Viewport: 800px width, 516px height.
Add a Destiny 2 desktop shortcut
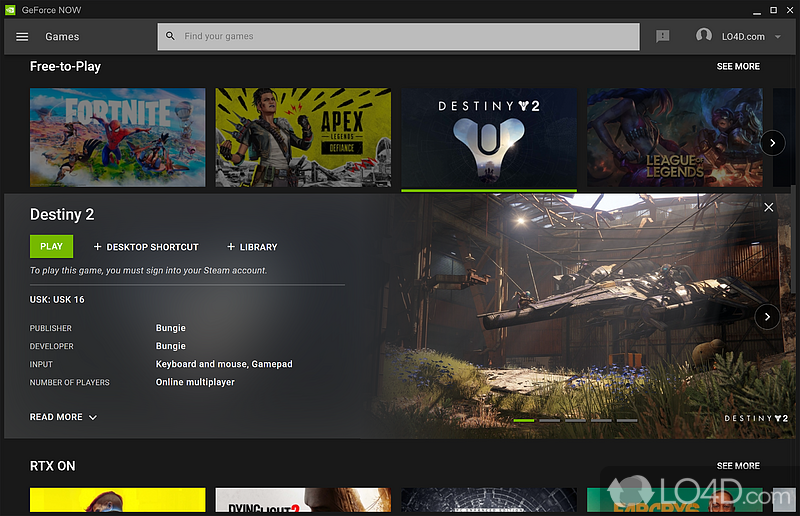coord(146,247)
